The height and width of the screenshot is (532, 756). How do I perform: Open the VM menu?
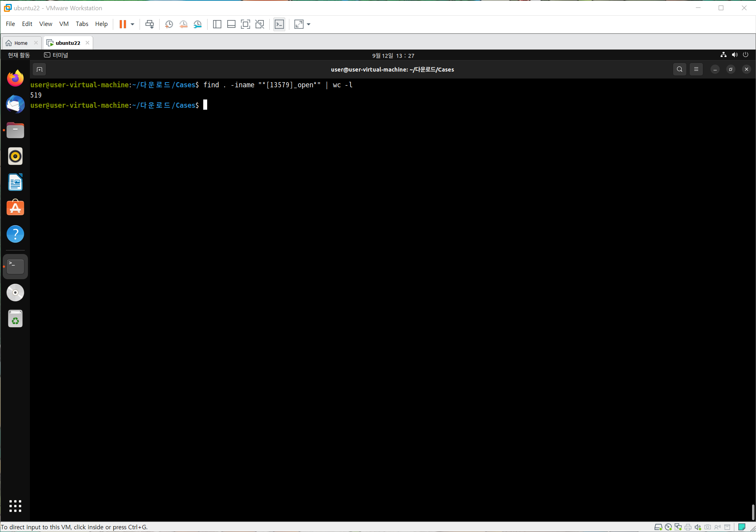point(64,24)
